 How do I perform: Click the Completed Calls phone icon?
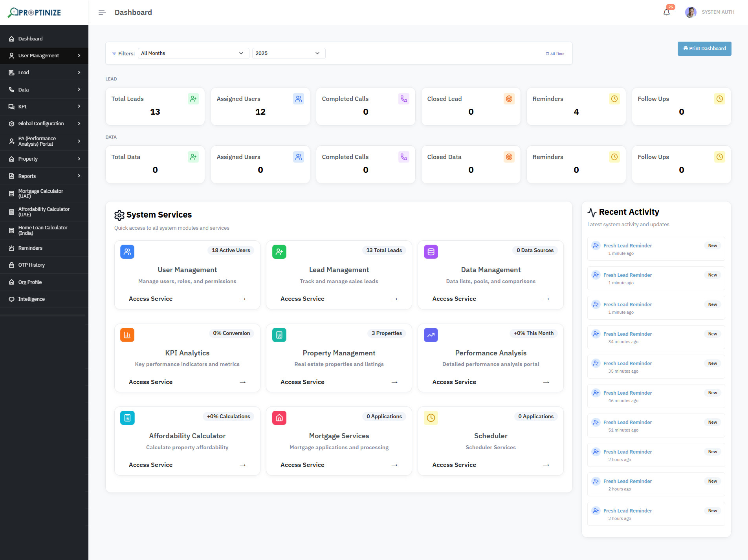(x=403, y=99)
